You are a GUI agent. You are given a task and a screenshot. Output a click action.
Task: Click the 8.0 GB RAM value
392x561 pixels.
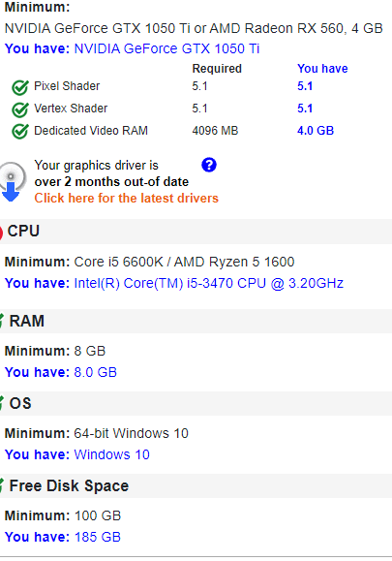pyautogui.click(x=96, y=372)
